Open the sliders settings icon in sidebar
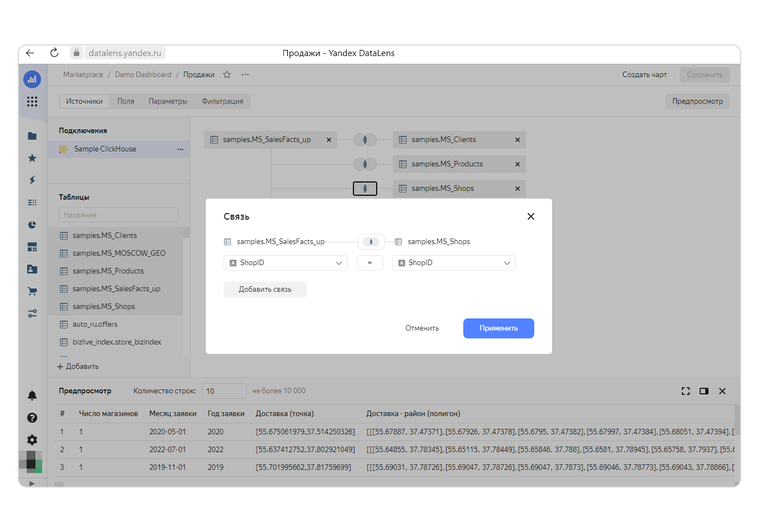The height and width of the screenshot is (532, 759). click(x=32, y=313)
